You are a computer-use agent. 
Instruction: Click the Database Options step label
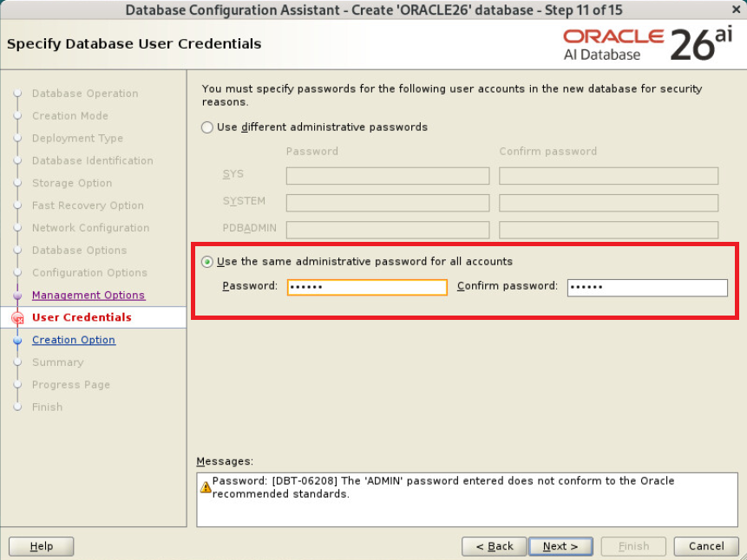pyautogui.click(x=79, y=250)
